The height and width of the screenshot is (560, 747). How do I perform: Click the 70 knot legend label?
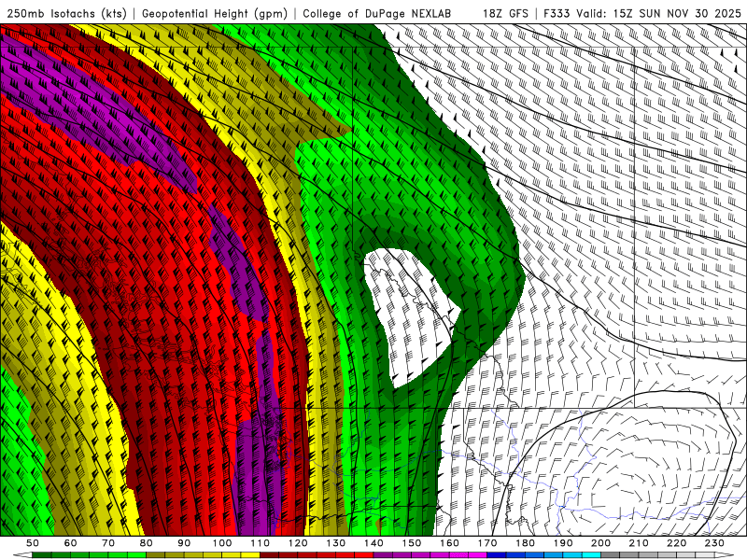tap(108, 543)
